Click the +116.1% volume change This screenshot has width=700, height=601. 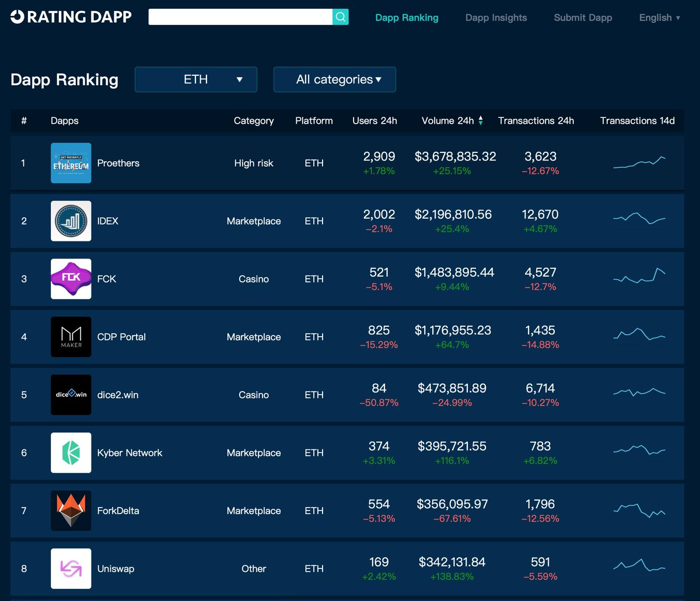[x=452, y=461]
